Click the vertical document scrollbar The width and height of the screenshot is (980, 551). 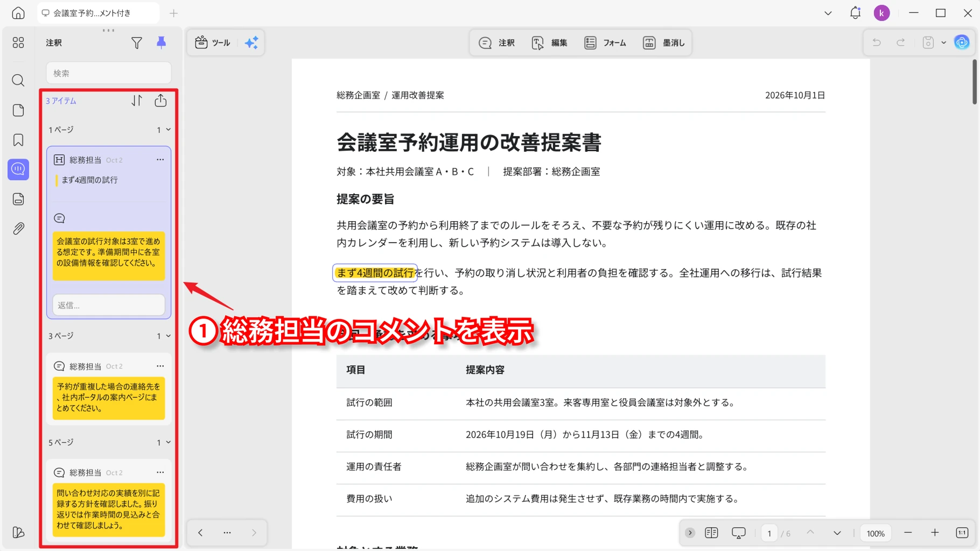click(974, 82)
